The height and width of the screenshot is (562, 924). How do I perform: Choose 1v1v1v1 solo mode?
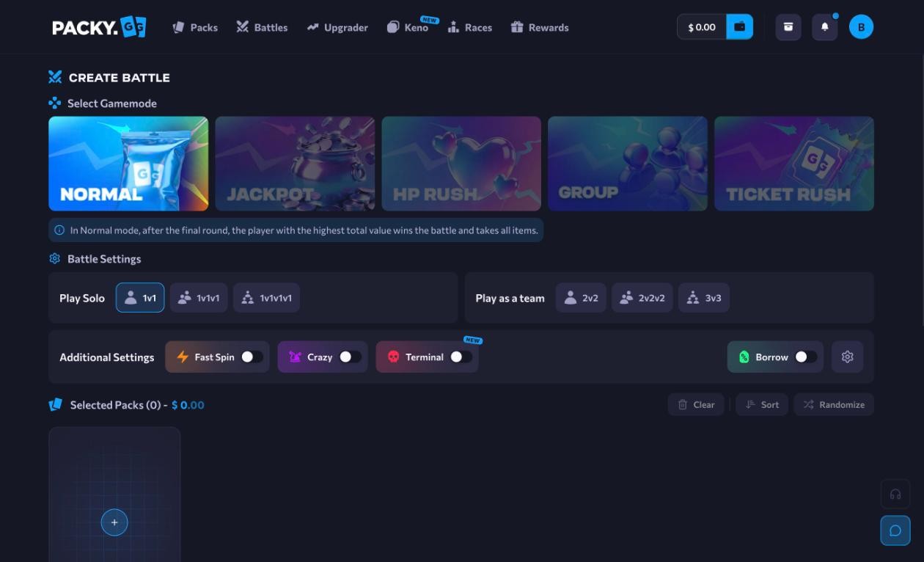[x=267, y=298]
